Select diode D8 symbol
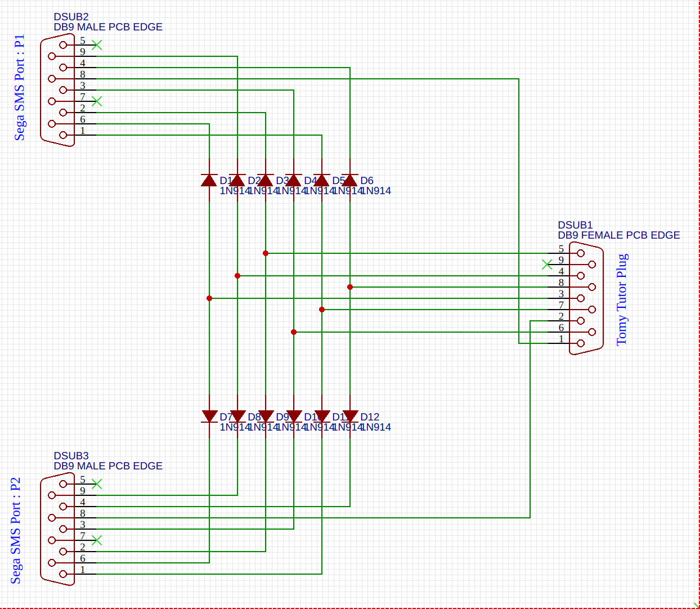Viewport: 700px width, 609px height. pyautogui.click(x=237, y=417)
